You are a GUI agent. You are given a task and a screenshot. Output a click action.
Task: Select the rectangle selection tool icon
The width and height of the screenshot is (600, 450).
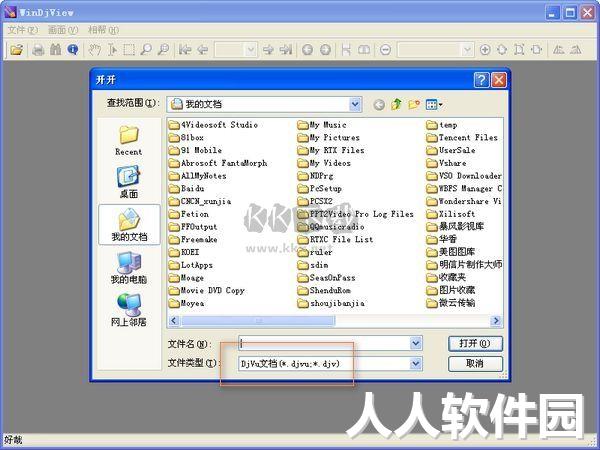click(129, 50)
